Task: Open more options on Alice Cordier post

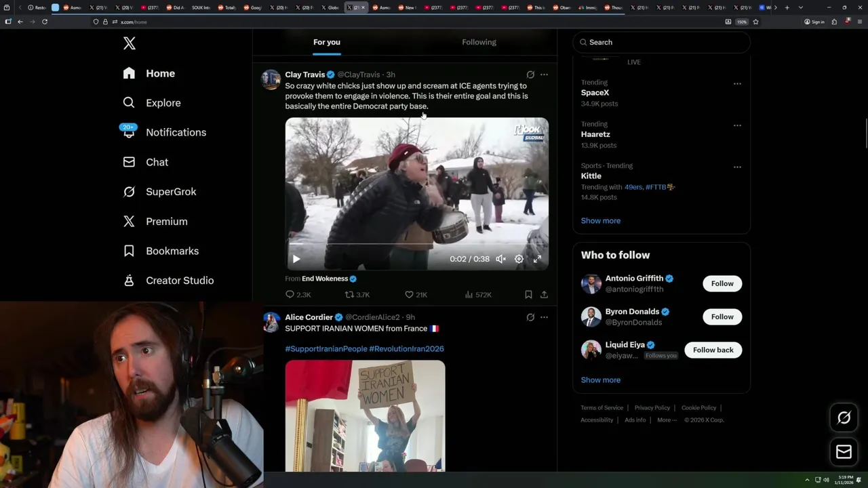Action: [544, 317]
